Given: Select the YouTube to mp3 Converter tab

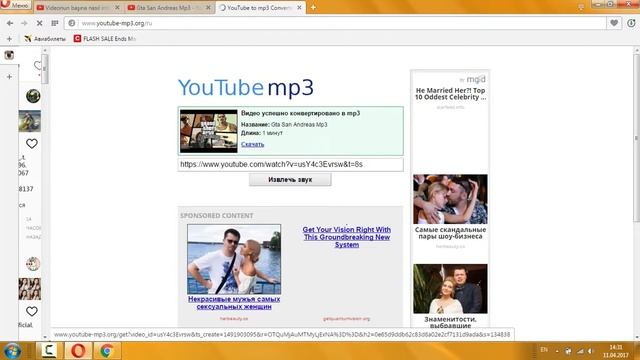Looking at the screenshot, I should click(259, 7).
